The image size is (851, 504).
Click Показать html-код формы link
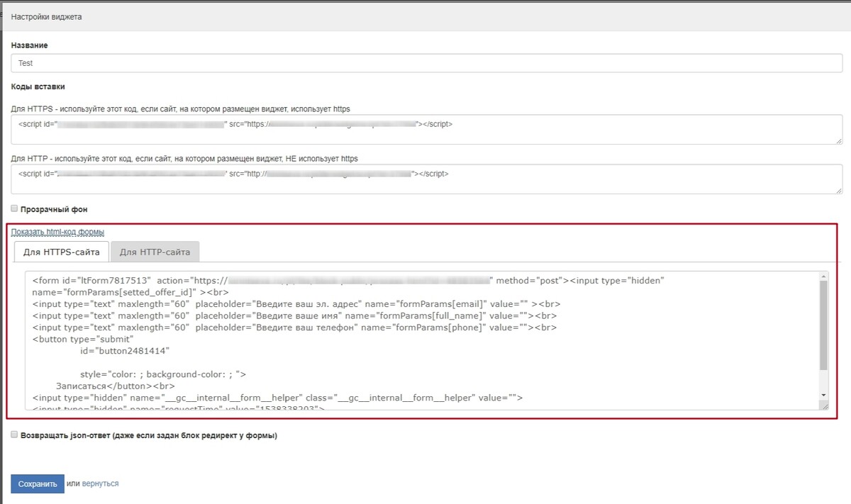point(57,232)
